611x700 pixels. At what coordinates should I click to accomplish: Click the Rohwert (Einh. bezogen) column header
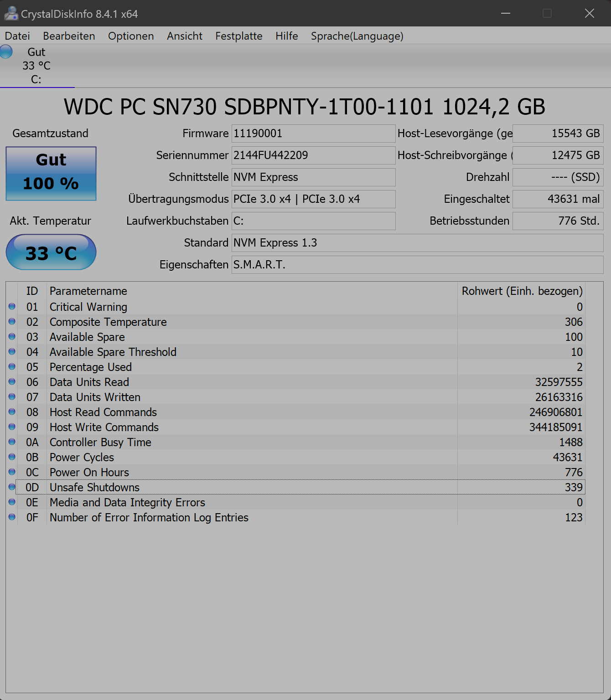[522, 291]
